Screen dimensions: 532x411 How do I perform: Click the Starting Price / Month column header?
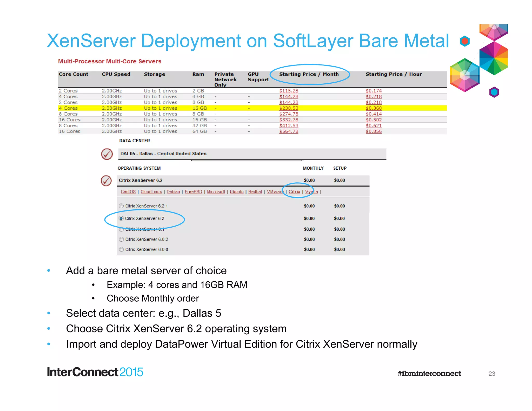309,74
